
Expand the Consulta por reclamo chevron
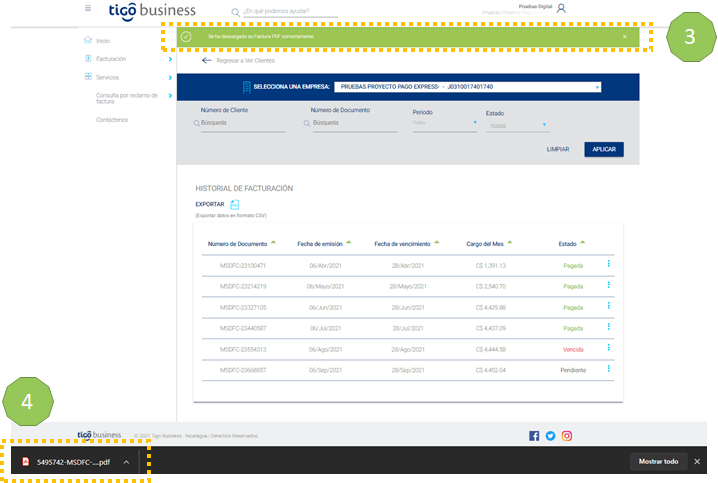170,96
